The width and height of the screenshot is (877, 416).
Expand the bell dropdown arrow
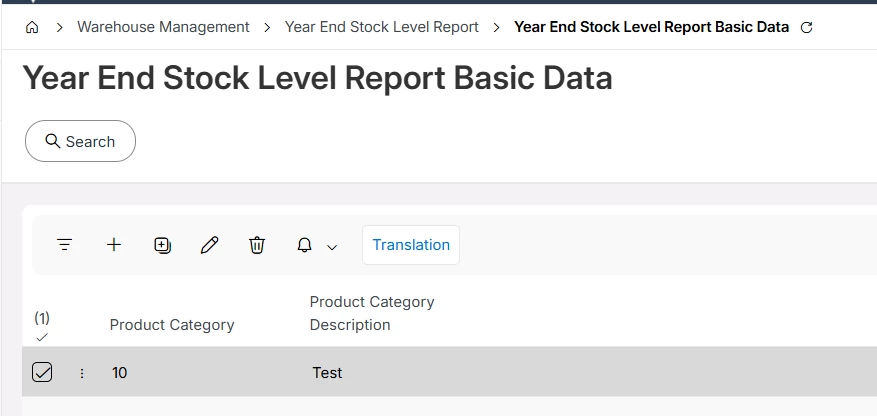332,247
